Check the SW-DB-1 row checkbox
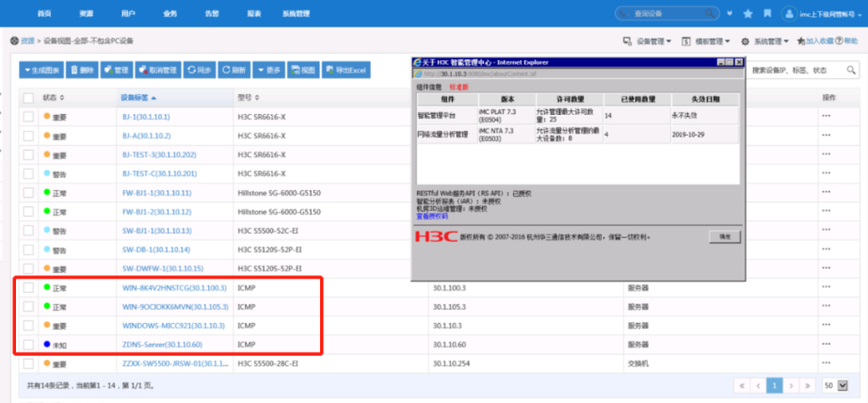This screenshot has height=403, width=868. click(x=28, y=250)
